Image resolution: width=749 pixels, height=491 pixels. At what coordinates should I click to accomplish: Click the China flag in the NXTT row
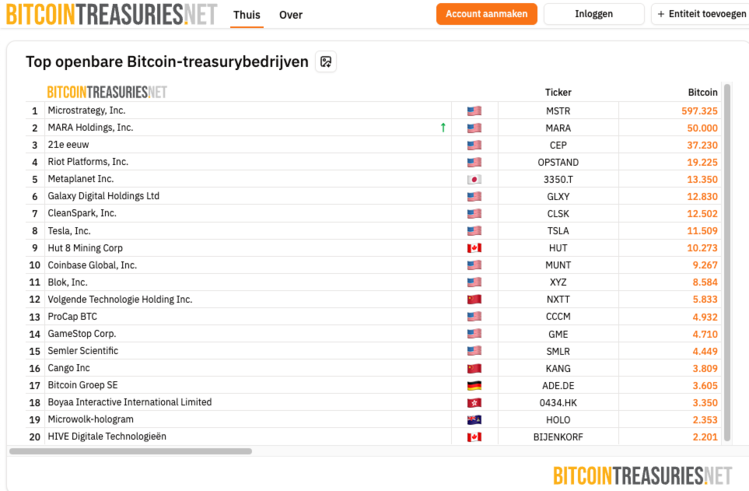[474, 299]
